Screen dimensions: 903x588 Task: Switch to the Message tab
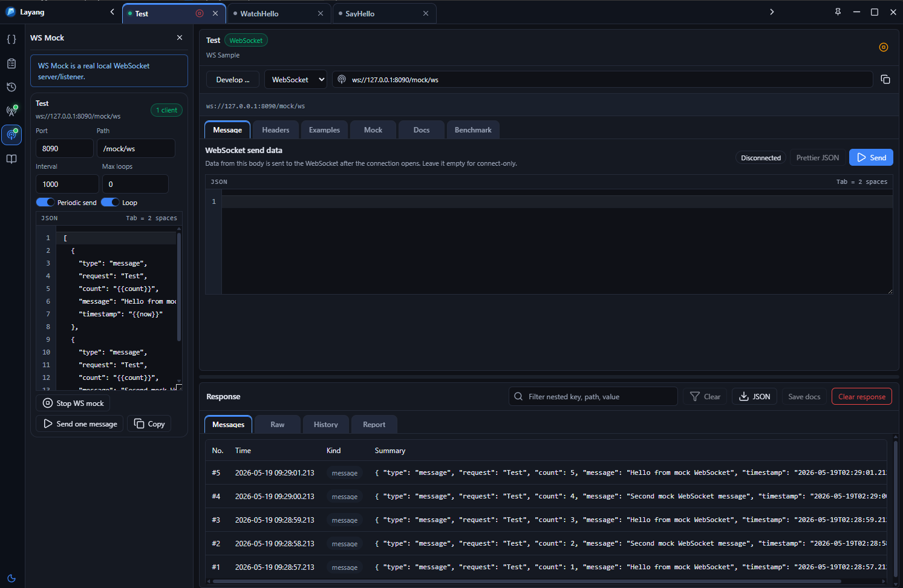coord(227,130)
